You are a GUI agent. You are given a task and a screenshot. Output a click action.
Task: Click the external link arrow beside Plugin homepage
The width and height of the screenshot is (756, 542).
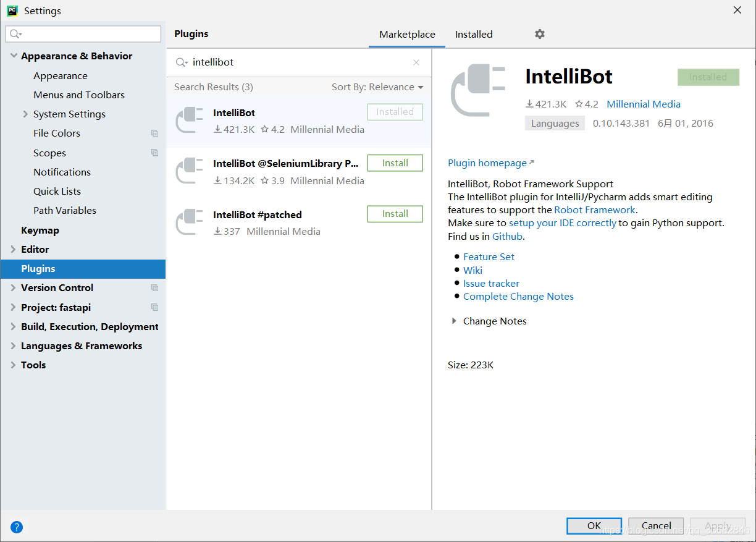532,163
